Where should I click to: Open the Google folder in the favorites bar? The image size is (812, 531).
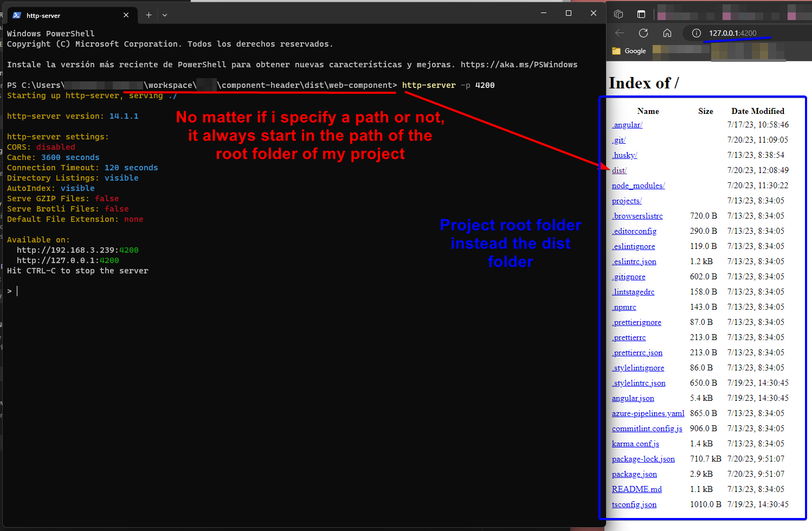tap(631, 52)
